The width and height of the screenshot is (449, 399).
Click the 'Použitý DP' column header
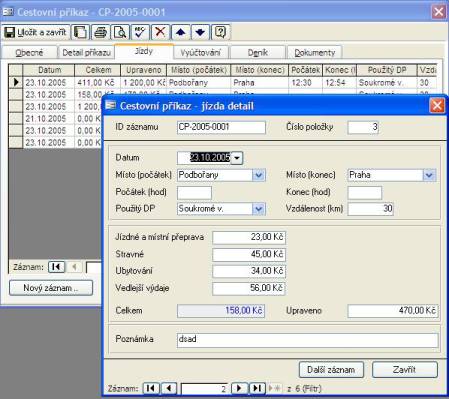click(387, 70)
